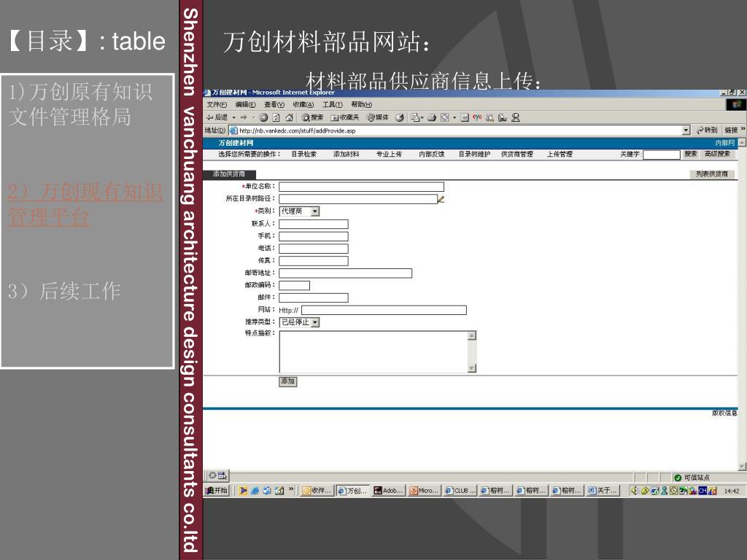Open the 工具(T) menu
The width and height of the screenshot is (747, 560).
333,104
